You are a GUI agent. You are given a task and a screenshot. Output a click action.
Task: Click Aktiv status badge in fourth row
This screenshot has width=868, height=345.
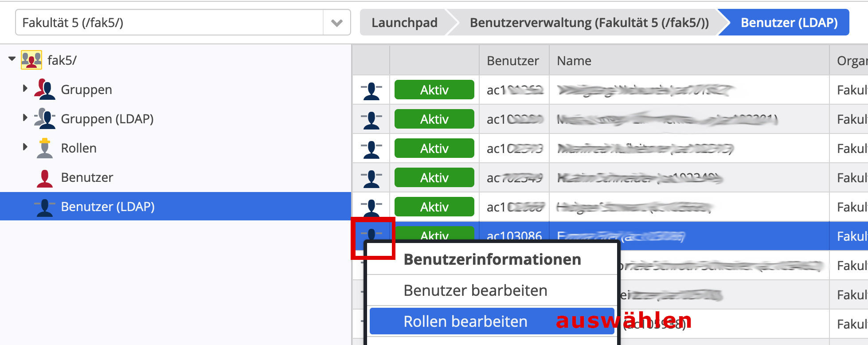click(434, 178)
